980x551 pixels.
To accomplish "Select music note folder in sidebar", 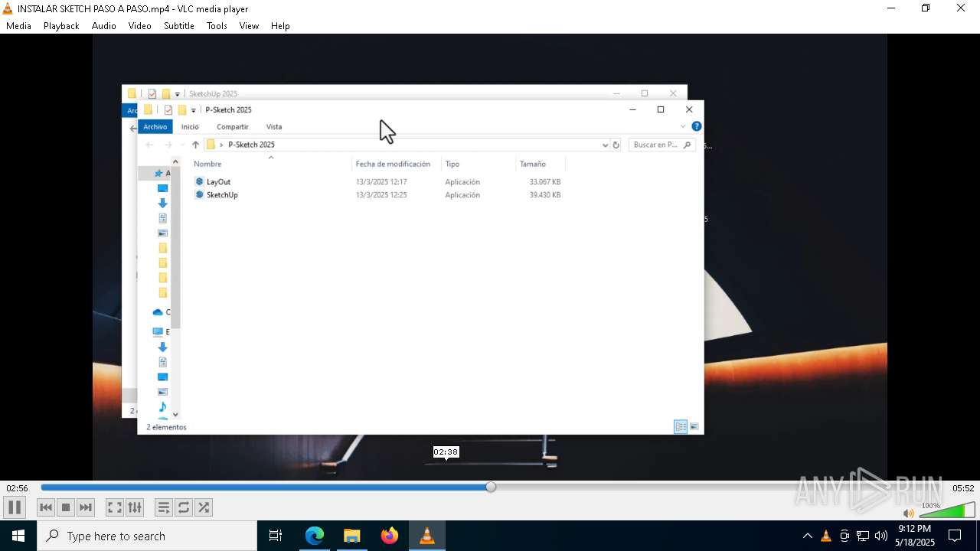I will pos(162,406).
